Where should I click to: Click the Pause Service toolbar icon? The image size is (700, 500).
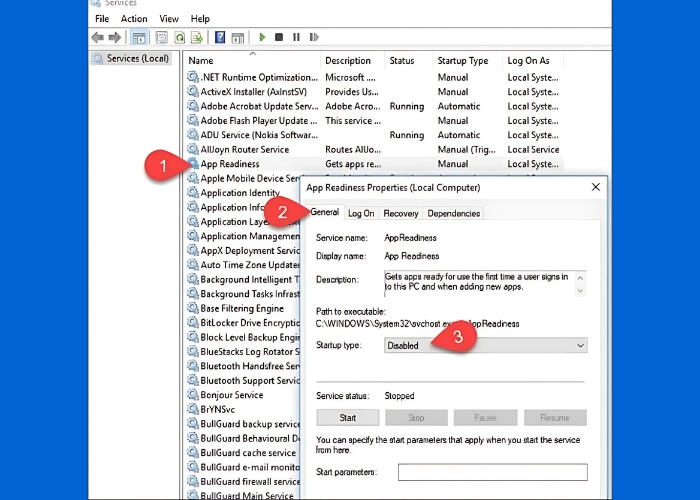[296, 37]
